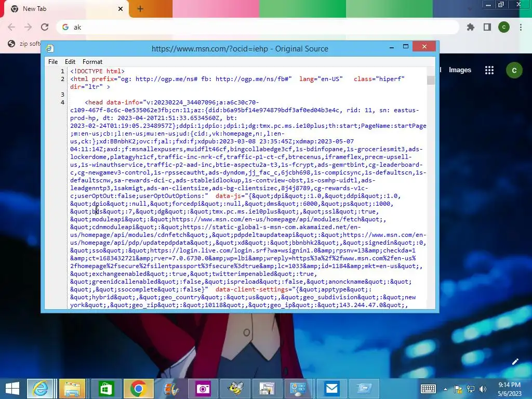Click line number 4 in source view
Screen dimensions: 532x399
62,102
